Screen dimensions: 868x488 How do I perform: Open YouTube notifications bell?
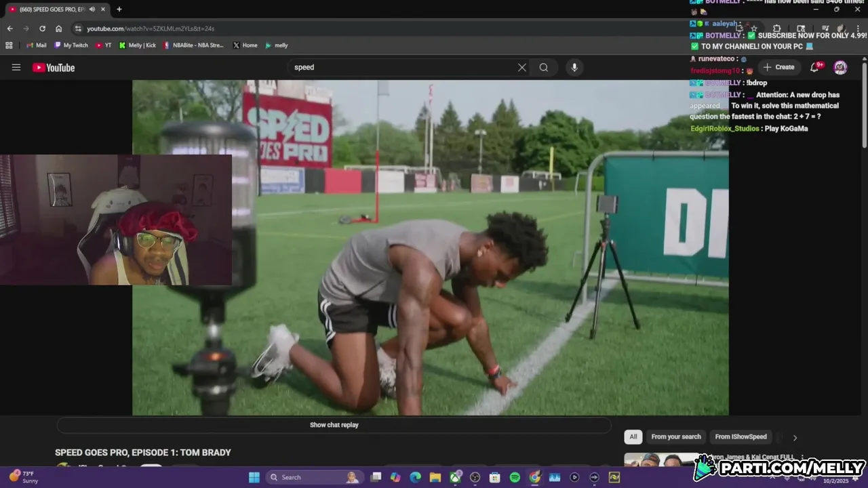[x=816, y=67]
